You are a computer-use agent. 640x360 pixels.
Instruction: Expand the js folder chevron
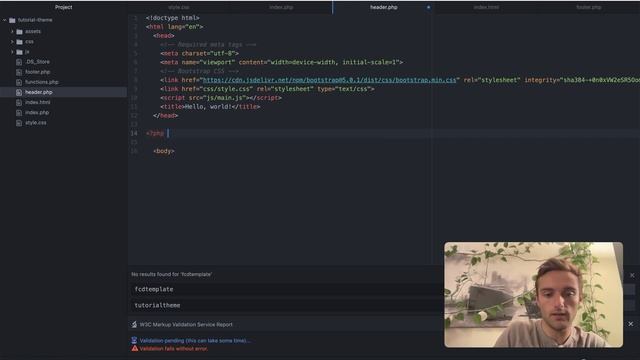pyautogui.click(x=12, y=52)
